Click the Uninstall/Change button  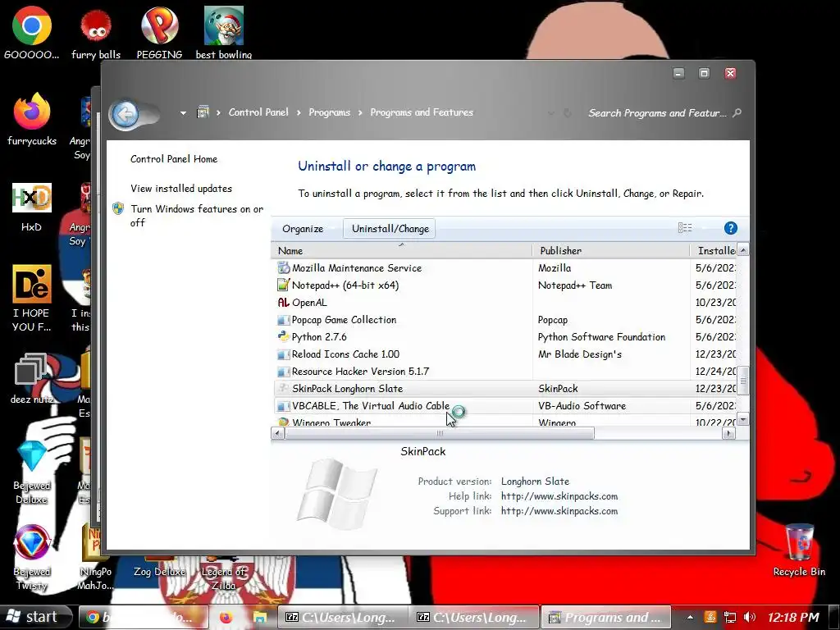tap(390, 229)
